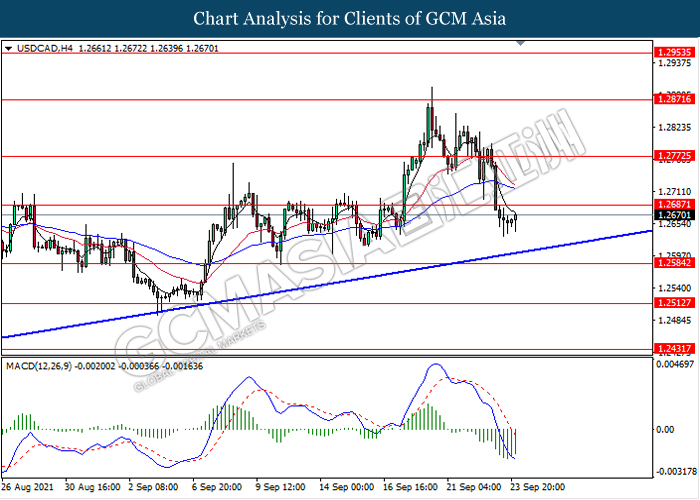700x500 pixels.
Task: Click the MACD(12,26,9) indicator label
Action: [x=39, y=367]
